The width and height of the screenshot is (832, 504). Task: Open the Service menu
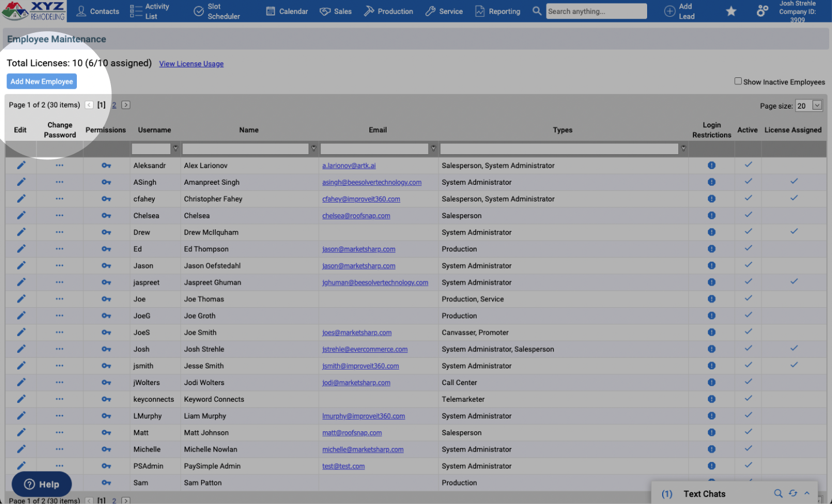pyautogui.click(x=444, y=11)
